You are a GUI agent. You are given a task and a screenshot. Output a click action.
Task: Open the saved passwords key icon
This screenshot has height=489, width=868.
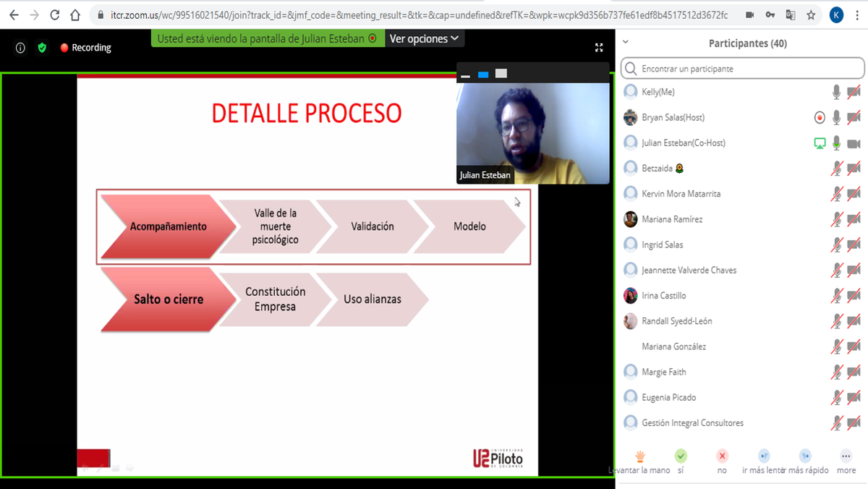pyautogui.click(x=770, y=14)
